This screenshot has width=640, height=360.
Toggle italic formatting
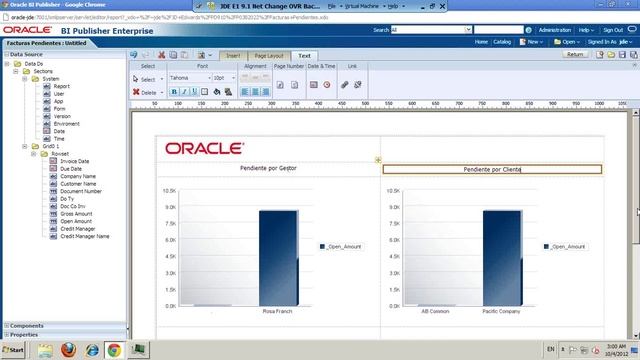point(184,92)
